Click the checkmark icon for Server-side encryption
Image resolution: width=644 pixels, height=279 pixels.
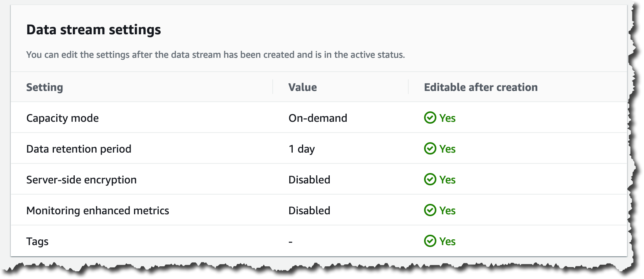(x=430, y=180)
